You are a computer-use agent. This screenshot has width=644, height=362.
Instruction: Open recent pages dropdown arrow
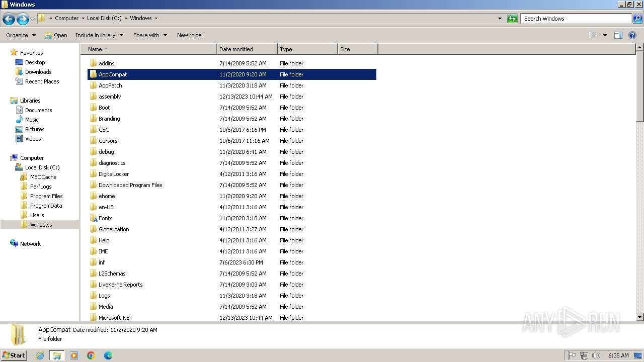[x=33, y=19]
